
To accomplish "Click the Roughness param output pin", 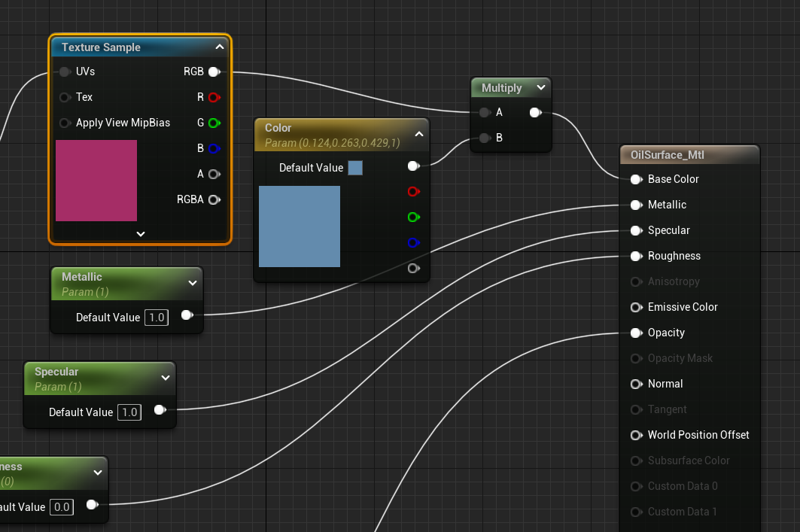I will tap(93, 505).
